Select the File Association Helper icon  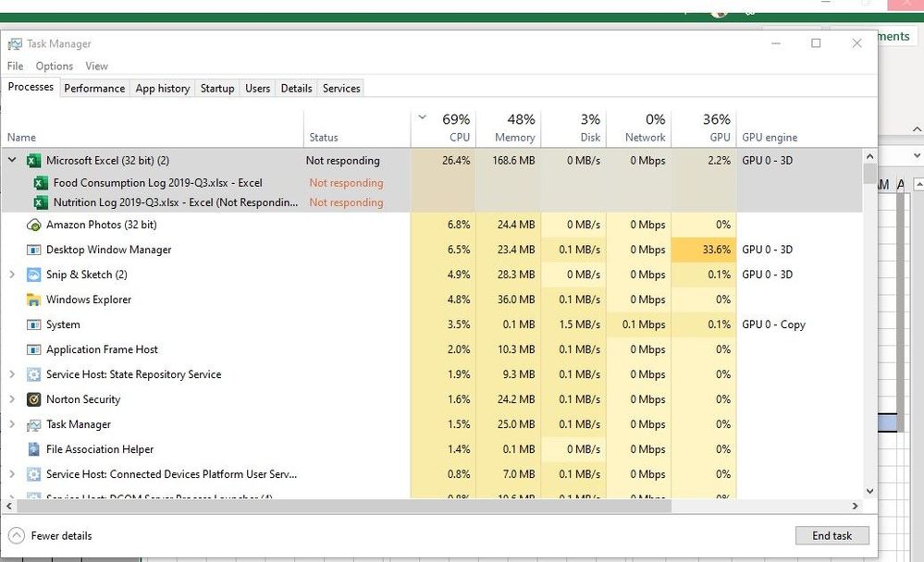click(32, 449)
